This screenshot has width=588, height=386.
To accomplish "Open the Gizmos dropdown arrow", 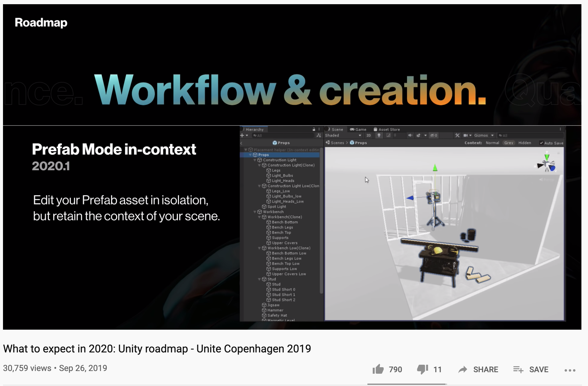I will 492,135.
